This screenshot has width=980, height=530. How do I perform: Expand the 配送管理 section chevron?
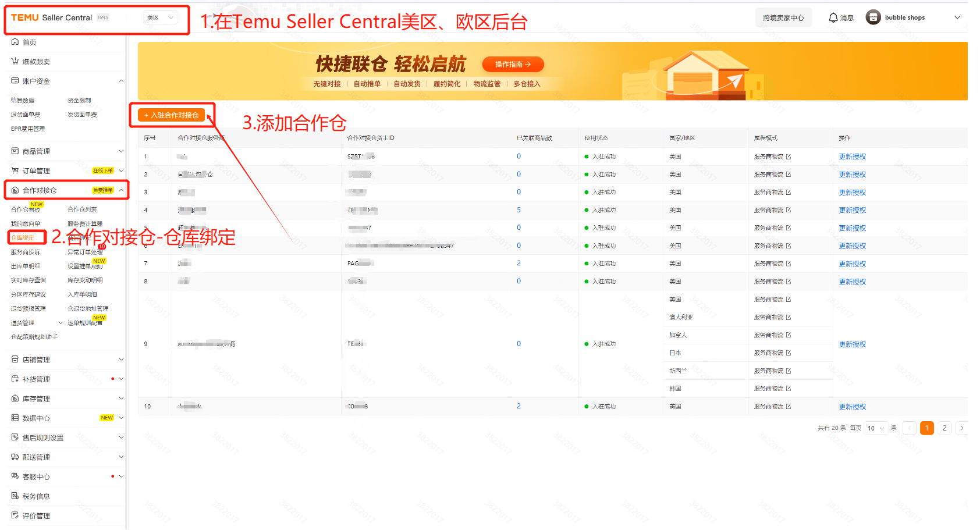click(x=121, y=457)
